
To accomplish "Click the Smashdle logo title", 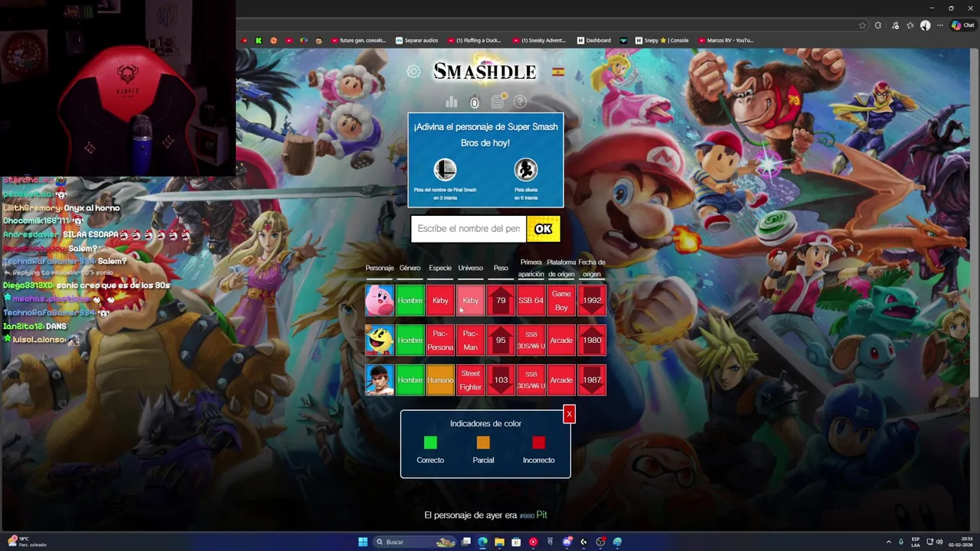I will point(485,71).
